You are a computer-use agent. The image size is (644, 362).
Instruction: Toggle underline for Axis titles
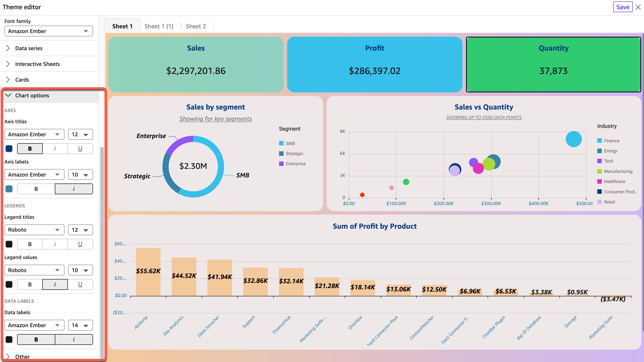pyautogui.click(x=80, y=149)
